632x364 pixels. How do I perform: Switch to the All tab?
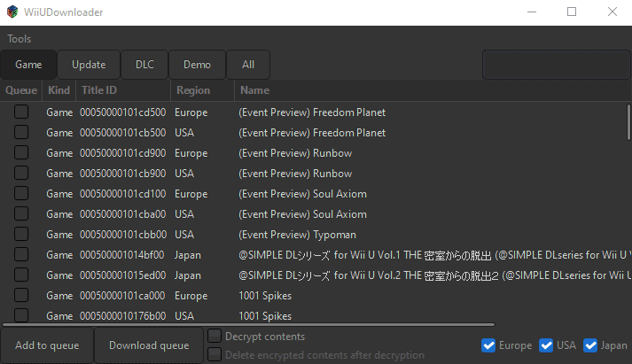click(x=248, y=65)
